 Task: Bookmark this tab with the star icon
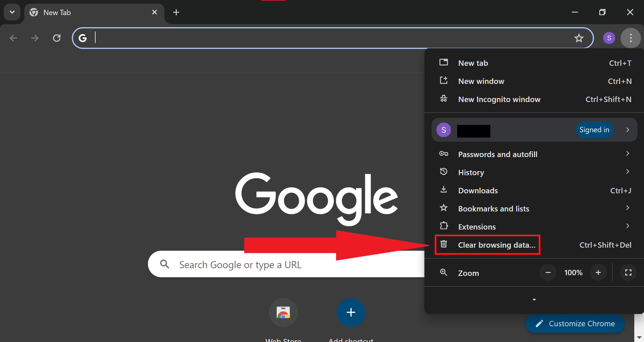click(x=579, y=38)
